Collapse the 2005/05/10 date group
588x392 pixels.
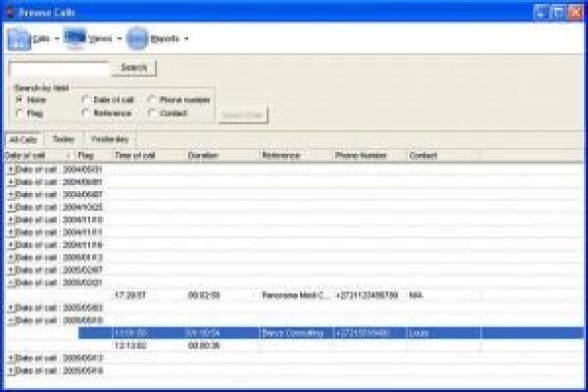pos(11,320)
